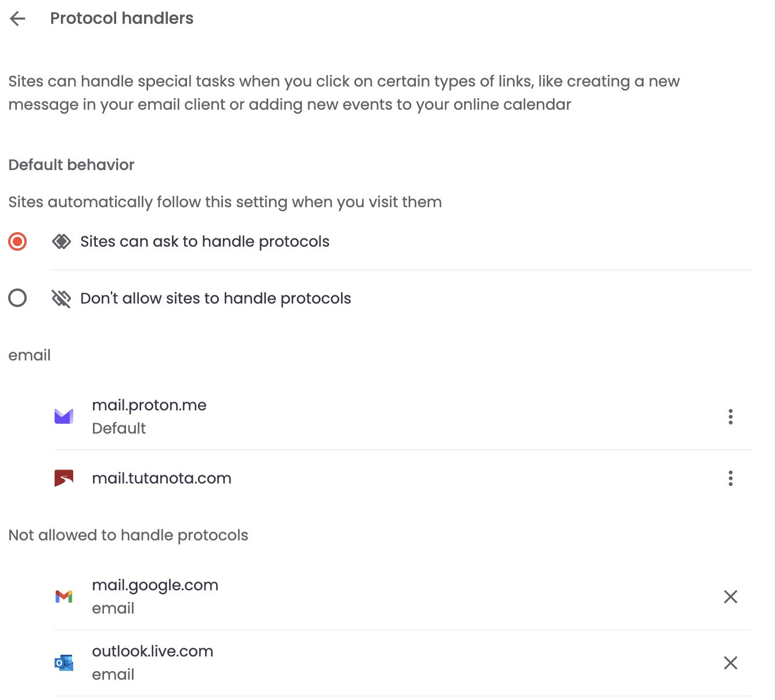776x700 pixels.
Task: Open more actions menu for mail.proton.me
Action: [730, 417]
